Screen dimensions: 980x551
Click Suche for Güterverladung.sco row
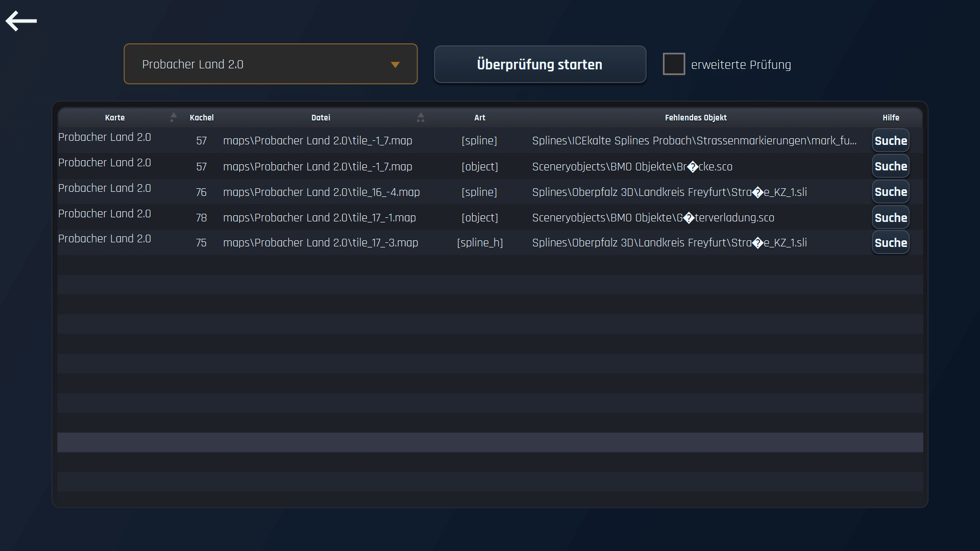click(x=890, y=218)
